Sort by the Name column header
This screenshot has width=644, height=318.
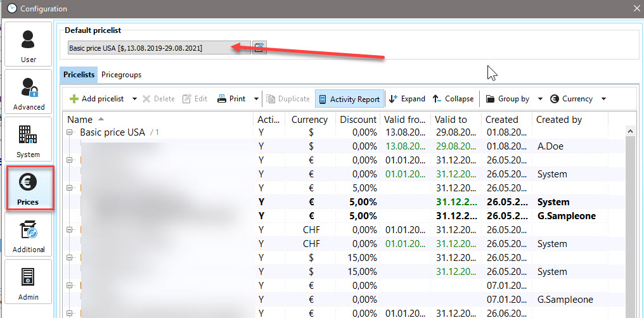(x=80, y=119)
